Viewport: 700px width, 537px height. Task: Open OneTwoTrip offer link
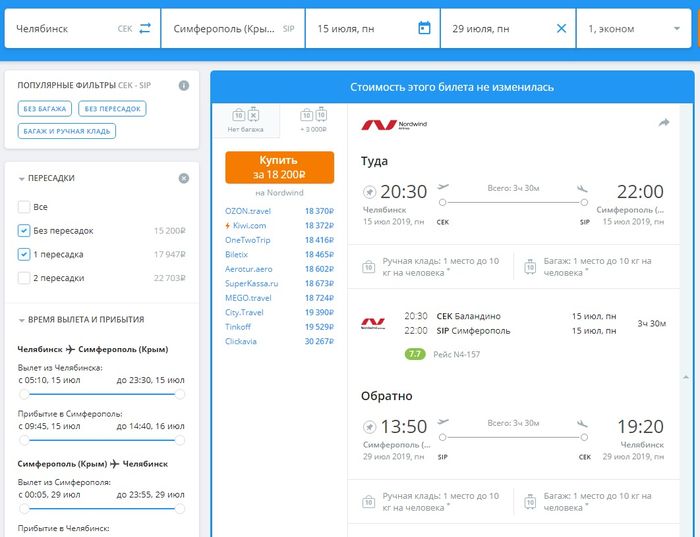[x=247, y=240]
